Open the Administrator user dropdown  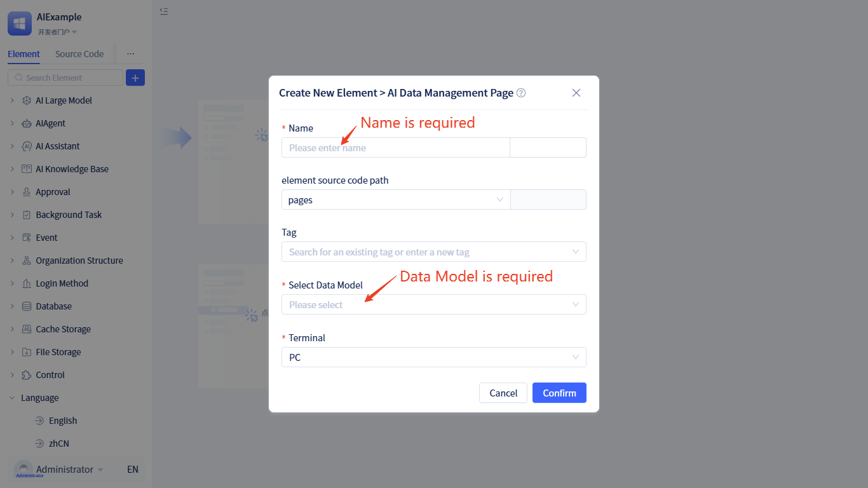[x=69, y=470]
